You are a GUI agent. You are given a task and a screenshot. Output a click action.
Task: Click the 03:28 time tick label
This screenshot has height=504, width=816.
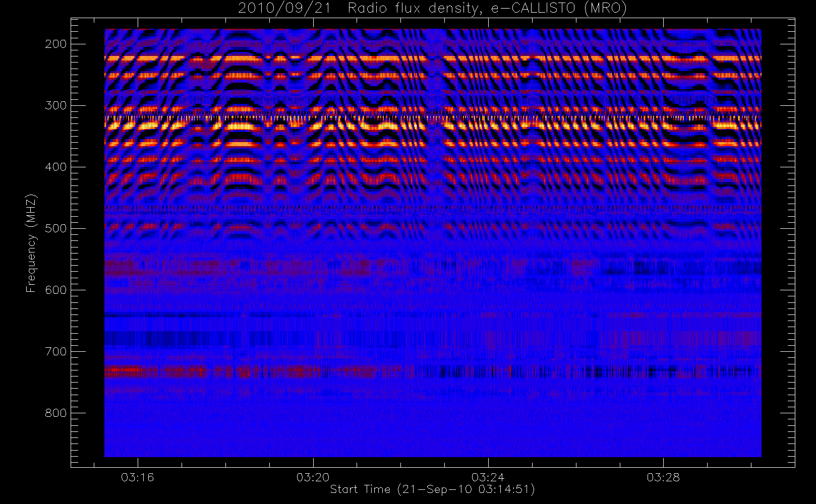663,477
